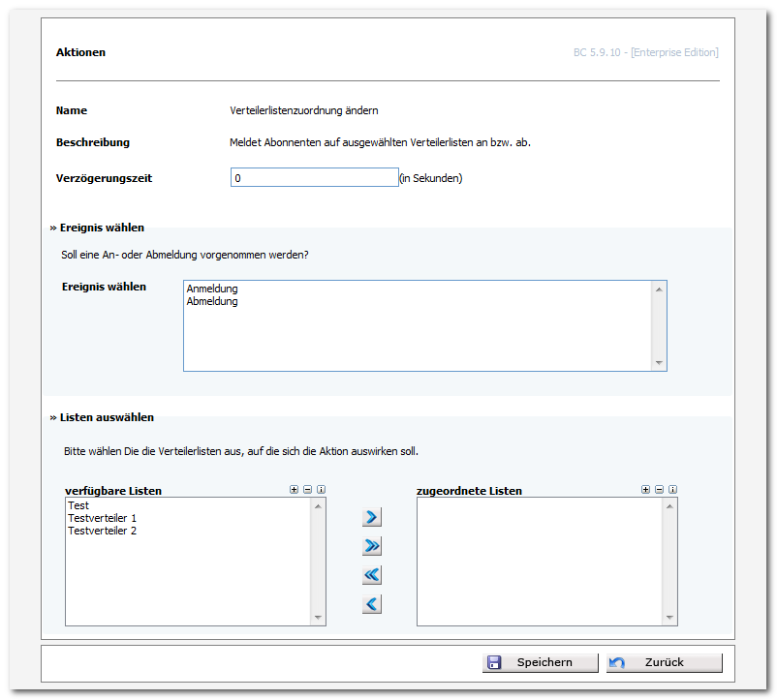Click minus icon above zugeordnete Listen

pyautogui.click(x=659, y=490)
